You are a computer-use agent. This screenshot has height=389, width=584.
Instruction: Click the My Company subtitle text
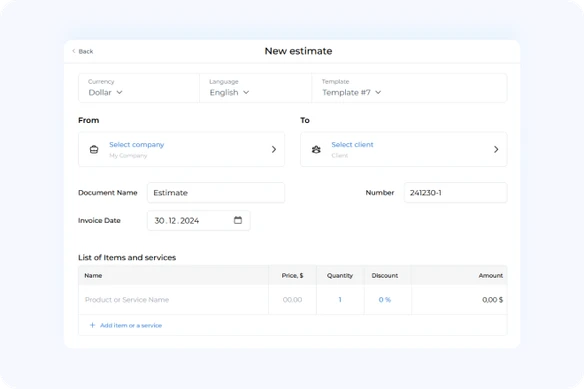[x=128, y=155]
